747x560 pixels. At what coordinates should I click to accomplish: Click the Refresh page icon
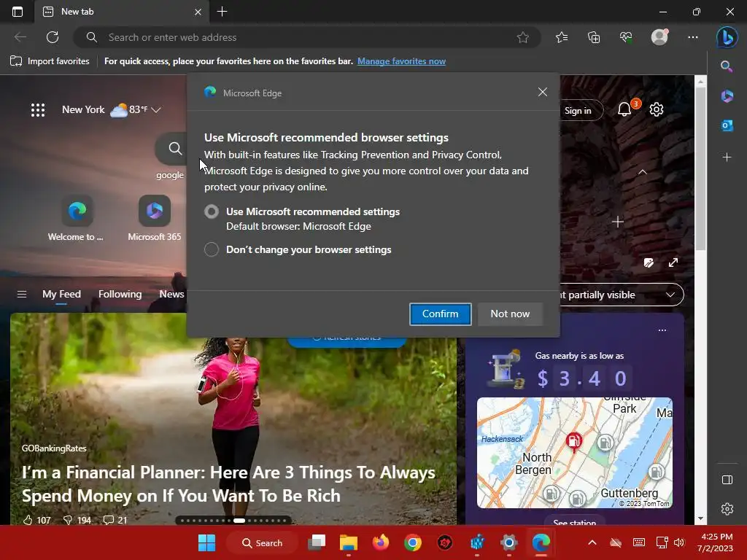coord(53,37)
